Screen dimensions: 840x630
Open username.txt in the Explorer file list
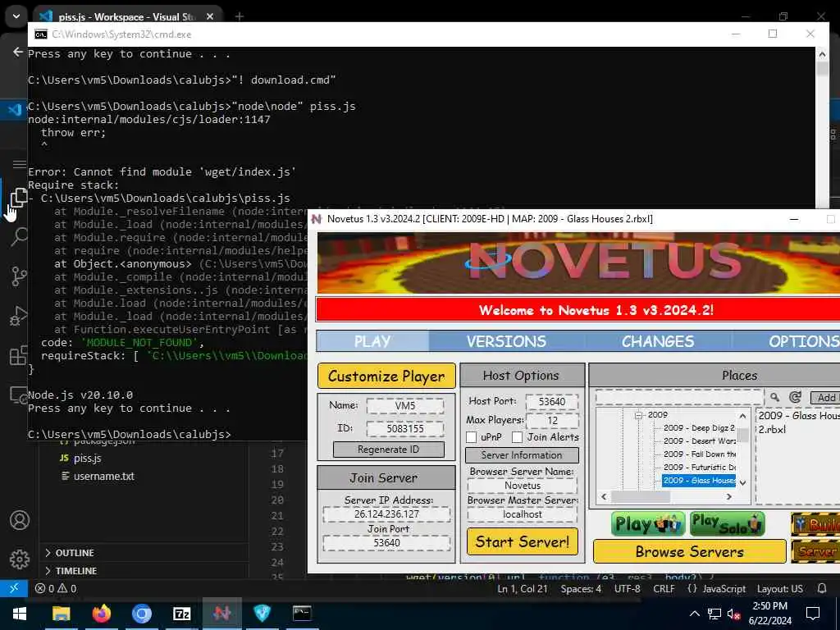pos(104,477)
